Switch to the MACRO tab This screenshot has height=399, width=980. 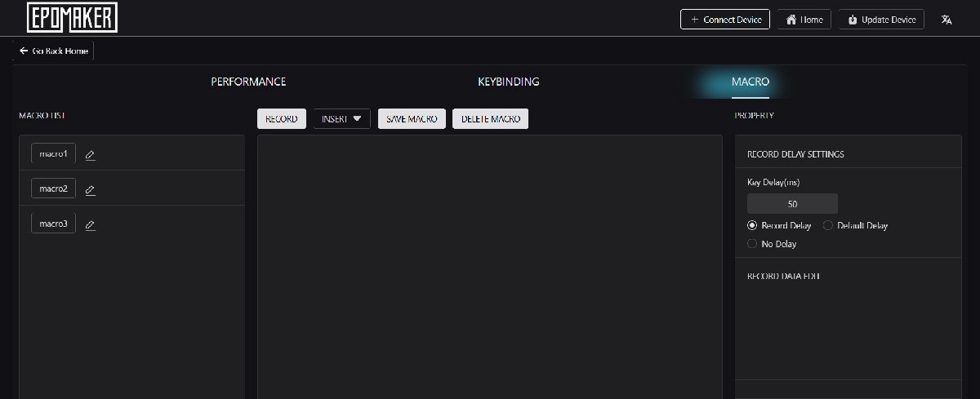(x=751, y=82)
